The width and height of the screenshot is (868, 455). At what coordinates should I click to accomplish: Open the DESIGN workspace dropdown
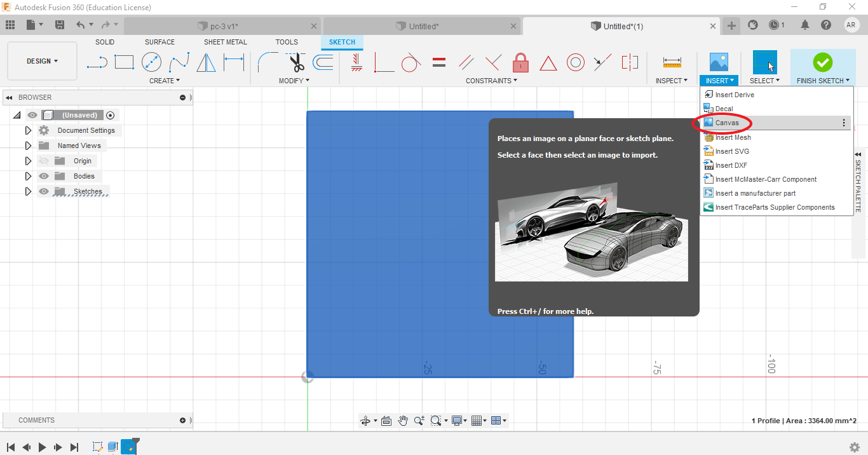pyautogui.click(x=42, y=61)
